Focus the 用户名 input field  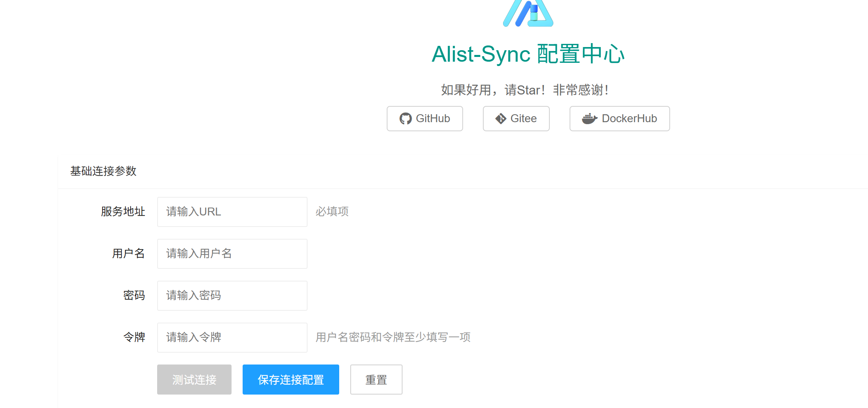[232, 254]
